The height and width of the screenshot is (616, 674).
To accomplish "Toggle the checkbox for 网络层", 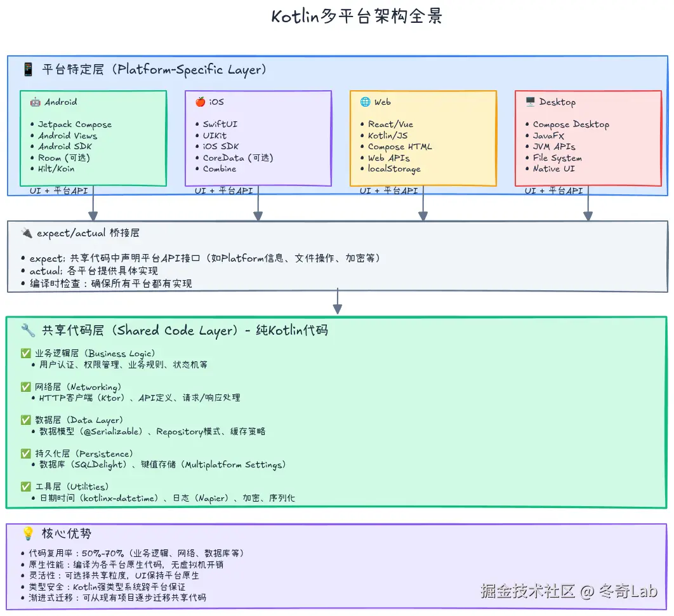I will pos(26,386).
